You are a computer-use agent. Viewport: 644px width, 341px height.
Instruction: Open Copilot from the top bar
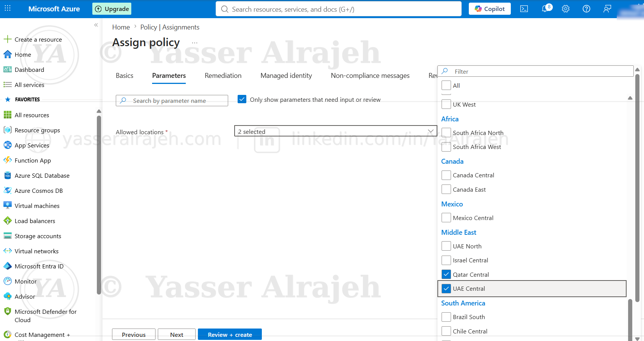(x=490, y=9)
